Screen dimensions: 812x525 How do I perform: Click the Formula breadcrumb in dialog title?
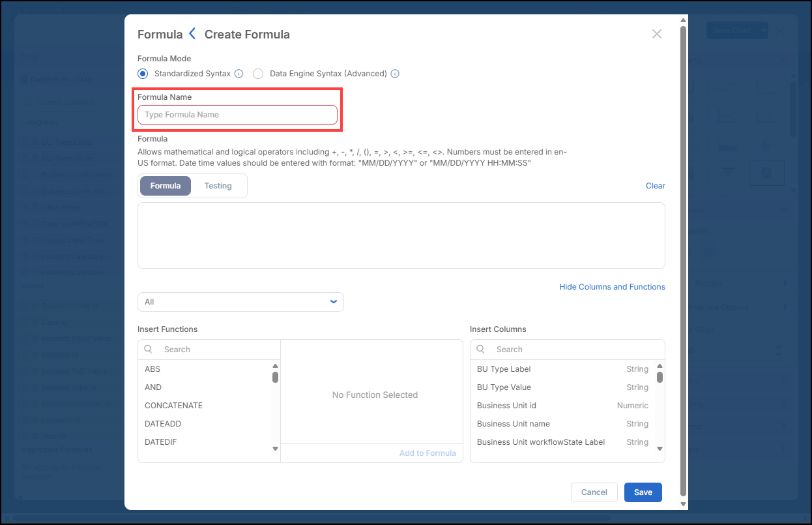click(x=160, y=34)
